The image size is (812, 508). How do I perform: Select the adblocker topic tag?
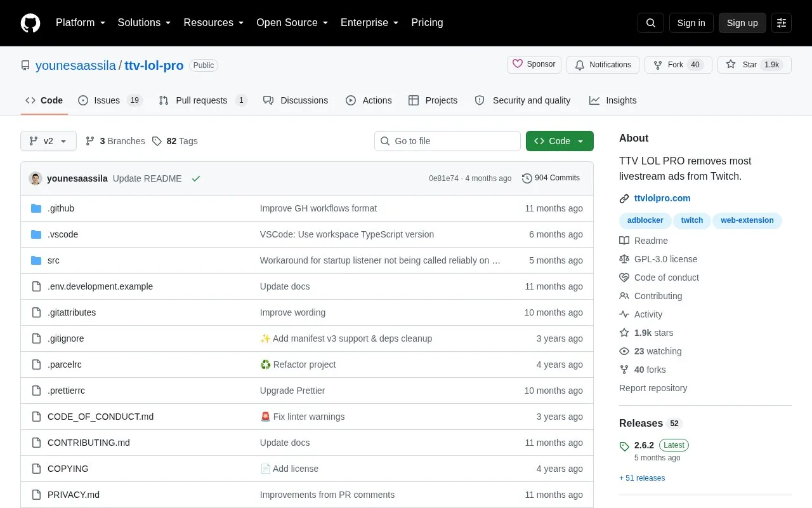(x=645, y=220)
